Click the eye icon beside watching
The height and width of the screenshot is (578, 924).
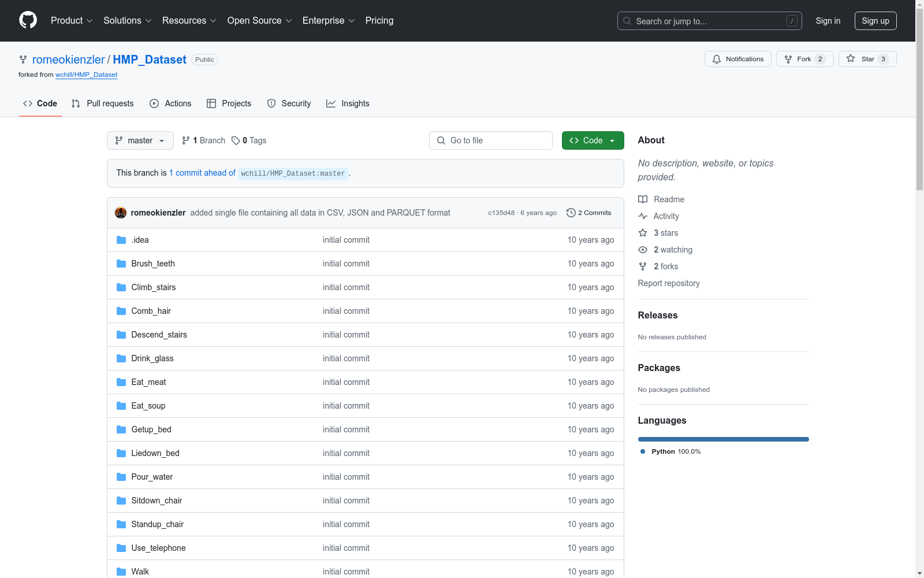pos(643,250)
